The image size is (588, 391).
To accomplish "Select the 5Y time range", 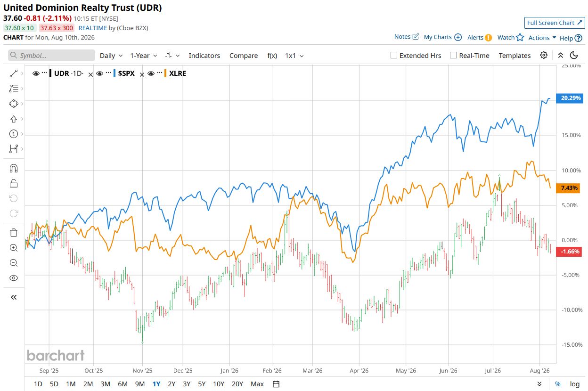I will tap(202, 384).
